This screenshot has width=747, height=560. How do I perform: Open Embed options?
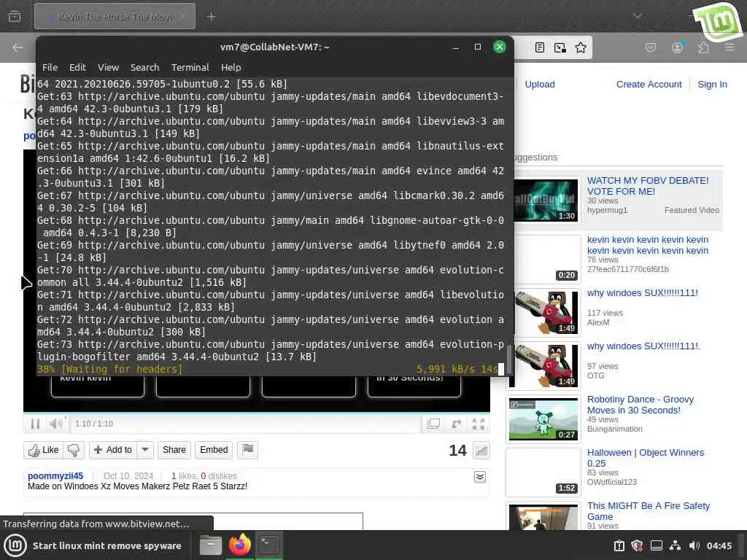[214, 450]
